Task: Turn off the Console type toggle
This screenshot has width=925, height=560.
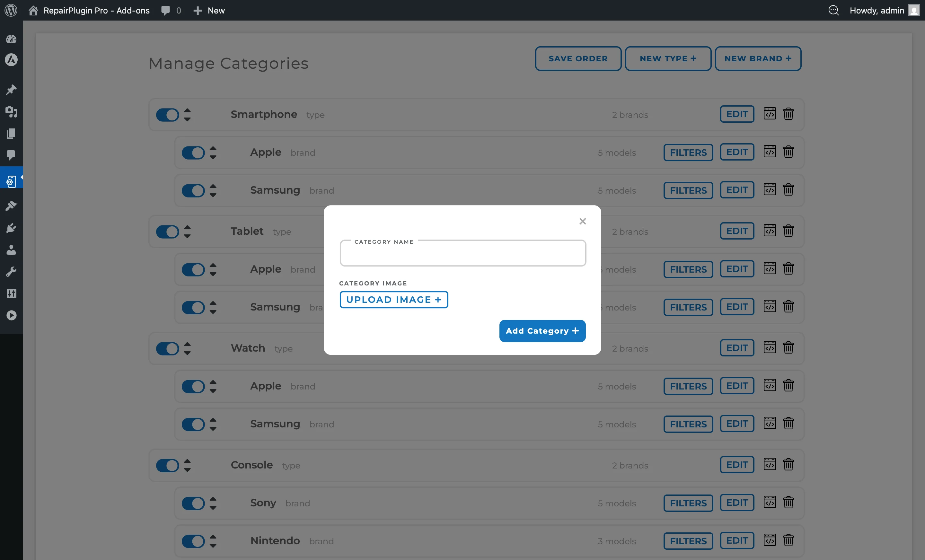Action: 167,465
